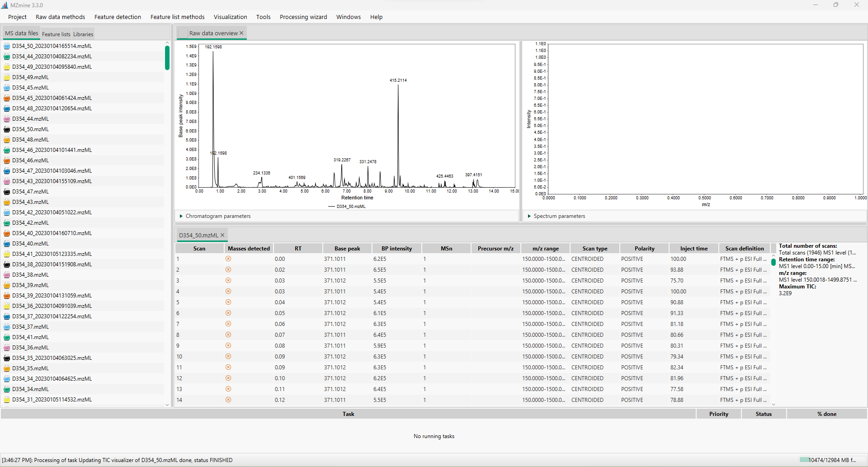
Task: Close the D354_50.mzML scan table tab
Action: (222, 235)
